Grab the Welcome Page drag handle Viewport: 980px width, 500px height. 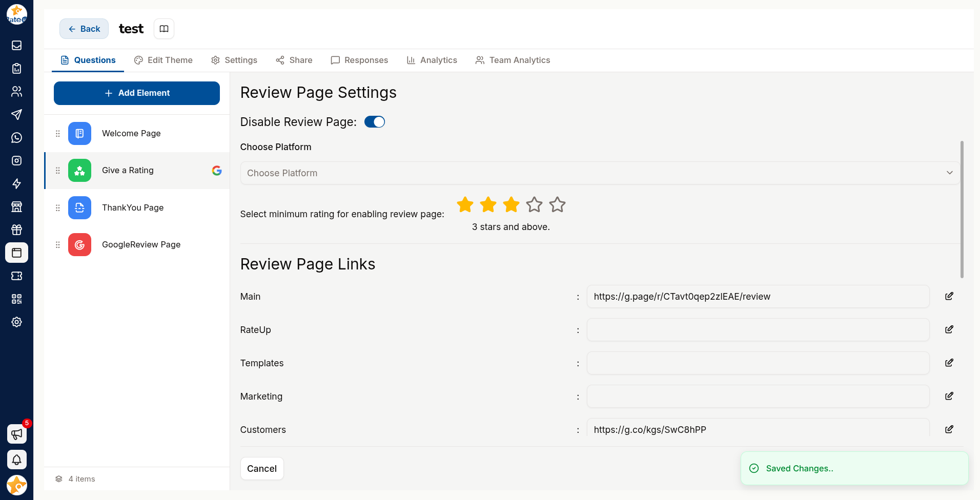[58, 134]
